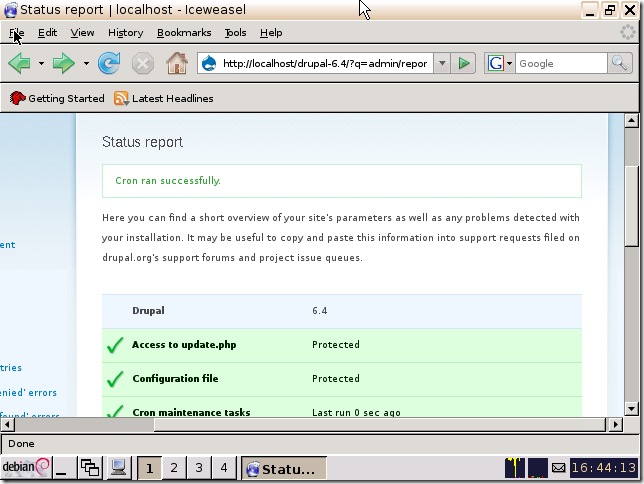Click the horizontal scrollbar right arrow

coord(615,424)
